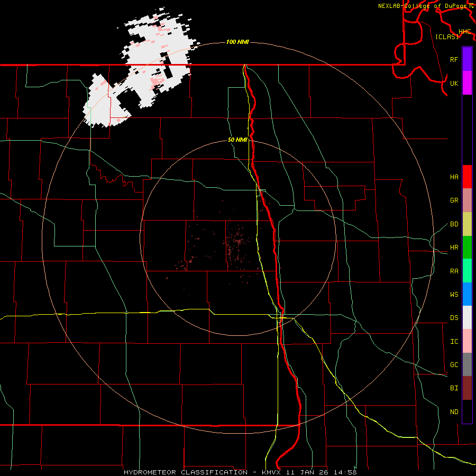Screen dimensions: 476x476
Task: Click the HA legend label
Action: (x=454, y=177)
